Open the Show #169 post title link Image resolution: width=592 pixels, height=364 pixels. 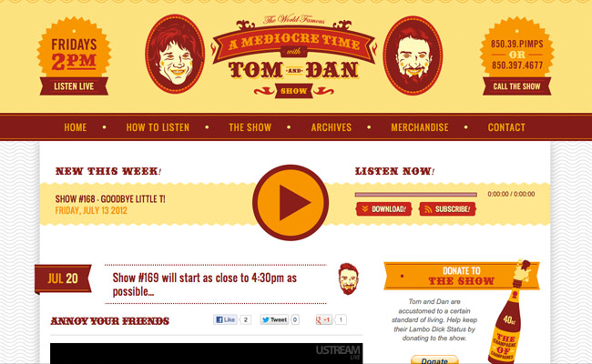pos(205,285)
